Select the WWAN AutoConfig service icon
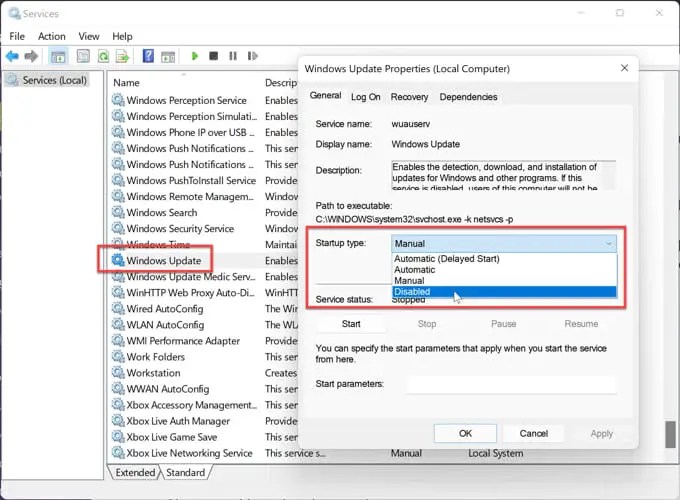 pyautogui.click(x=118, y=389)
